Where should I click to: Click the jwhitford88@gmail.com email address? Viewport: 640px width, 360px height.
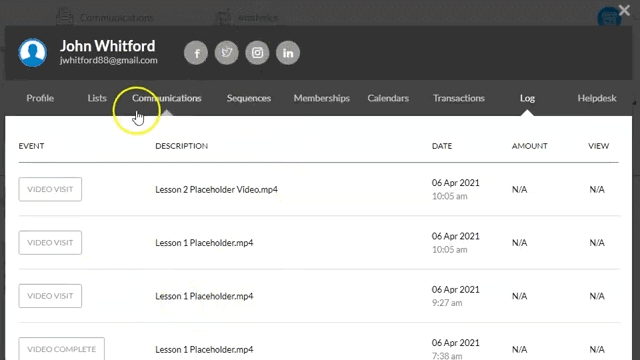109,60
